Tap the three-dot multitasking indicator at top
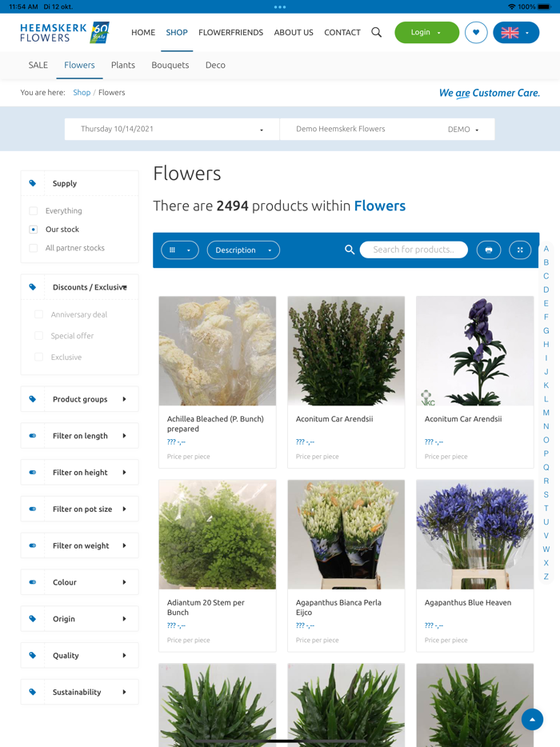 click(280, 6)
